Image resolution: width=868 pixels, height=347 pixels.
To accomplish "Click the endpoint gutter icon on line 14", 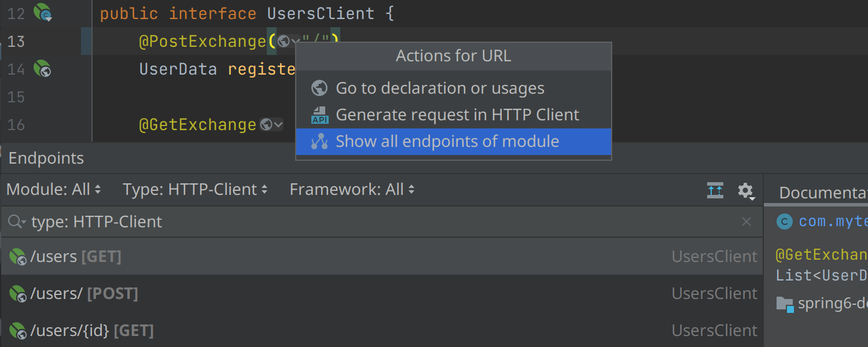I will [x=42, y=69].
